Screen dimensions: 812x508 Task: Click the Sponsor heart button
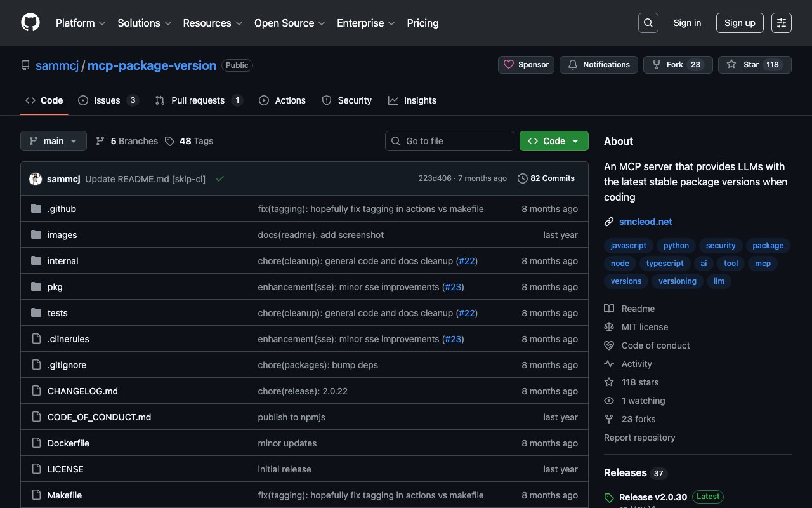(526, 65)
